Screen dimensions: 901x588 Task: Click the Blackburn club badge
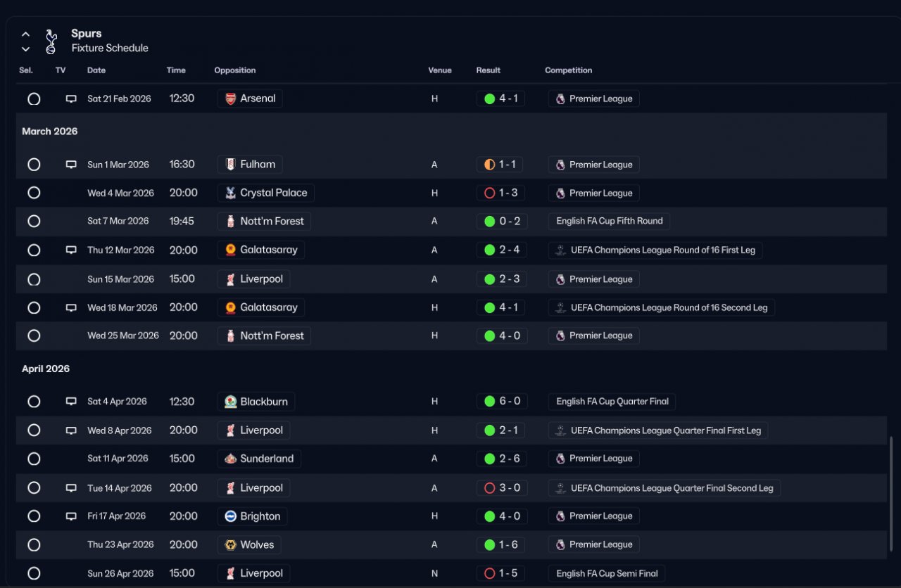coord(230,402)
